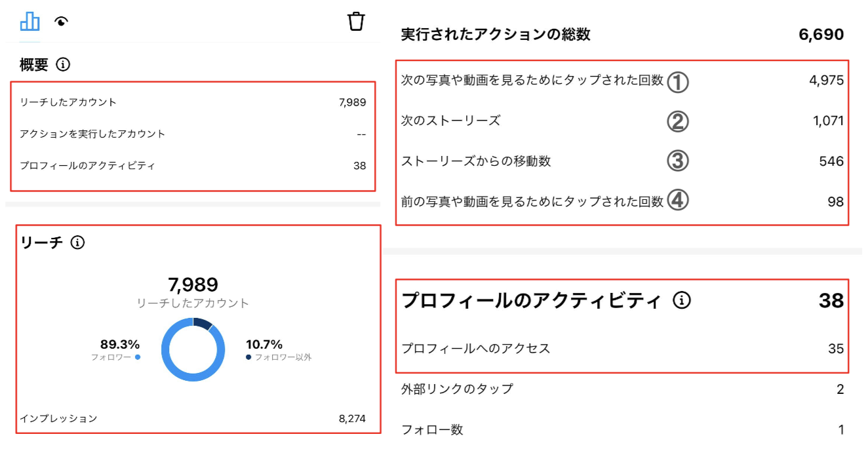
Task: Click the circled number 1 marker
Action: (x=678, y=81)
